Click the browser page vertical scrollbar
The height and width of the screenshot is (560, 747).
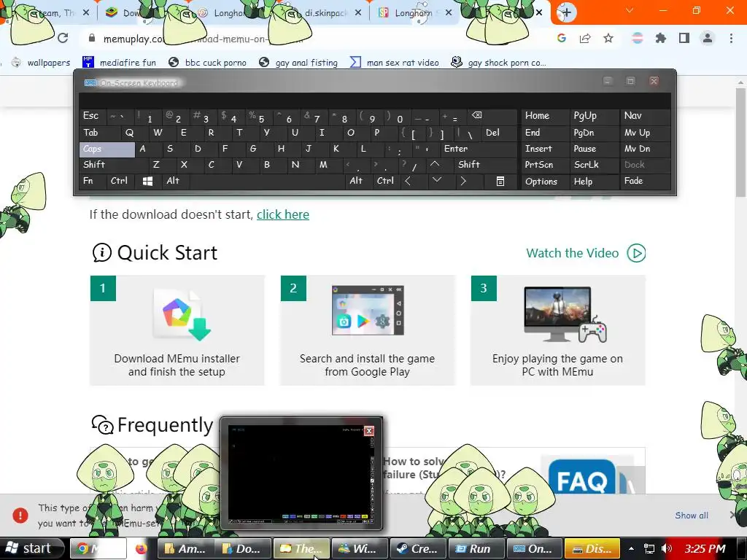point(740,143)
